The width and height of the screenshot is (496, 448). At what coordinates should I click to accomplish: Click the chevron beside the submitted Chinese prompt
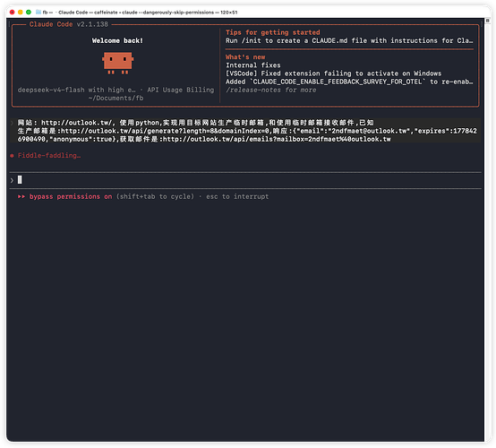point(12,123)
